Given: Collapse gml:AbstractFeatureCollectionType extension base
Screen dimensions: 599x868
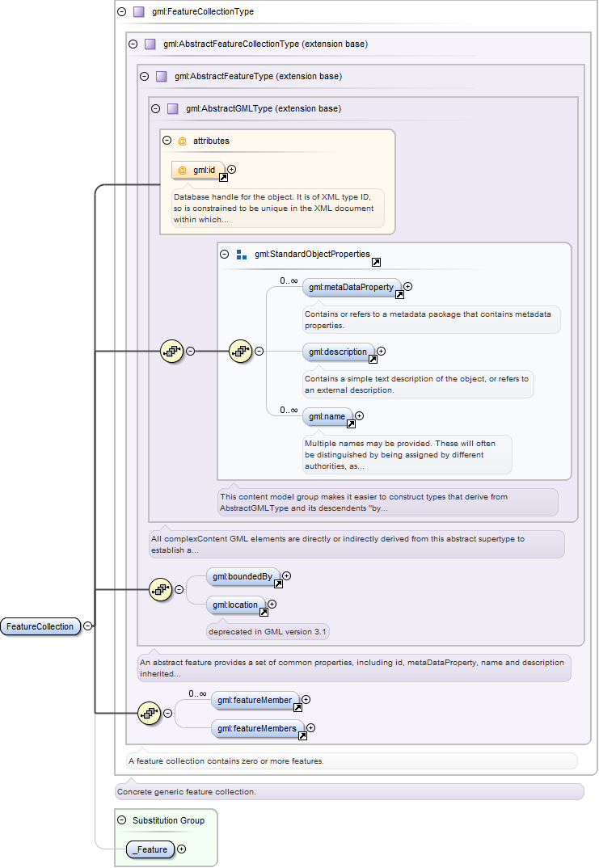Looking at the screenshot, I should coord(133,44).
